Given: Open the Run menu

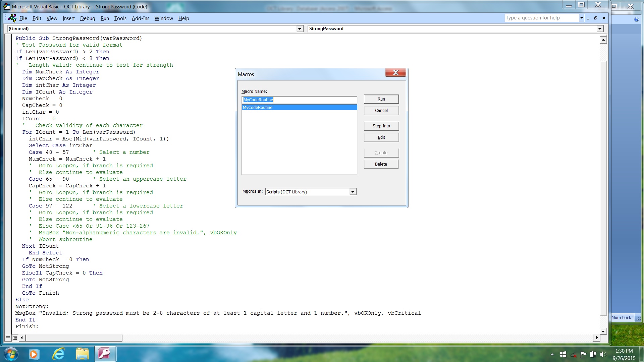Looking at the screenshot, I should coord(105,18).
